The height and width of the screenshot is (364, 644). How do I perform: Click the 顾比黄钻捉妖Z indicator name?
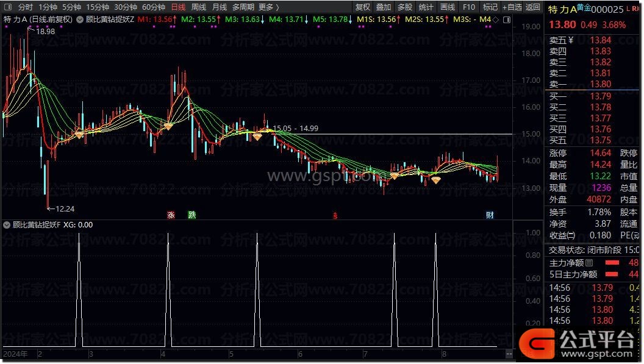110,20
